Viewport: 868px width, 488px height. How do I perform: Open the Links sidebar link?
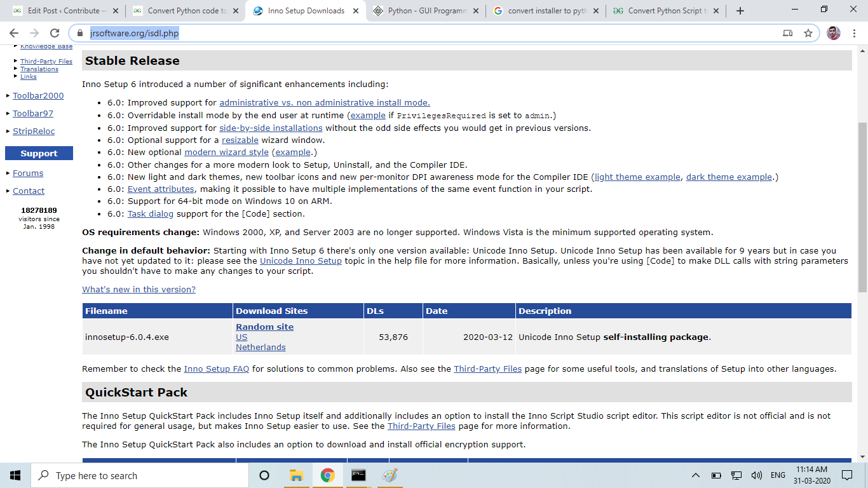[29, 77]
